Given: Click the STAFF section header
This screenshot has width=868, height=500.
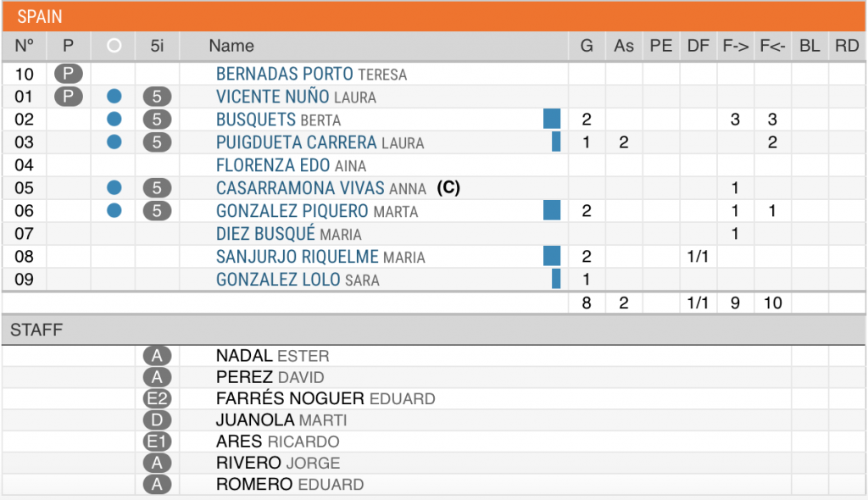Looking at the screenshot, I should pyautogui.click(x=434, y=330).
